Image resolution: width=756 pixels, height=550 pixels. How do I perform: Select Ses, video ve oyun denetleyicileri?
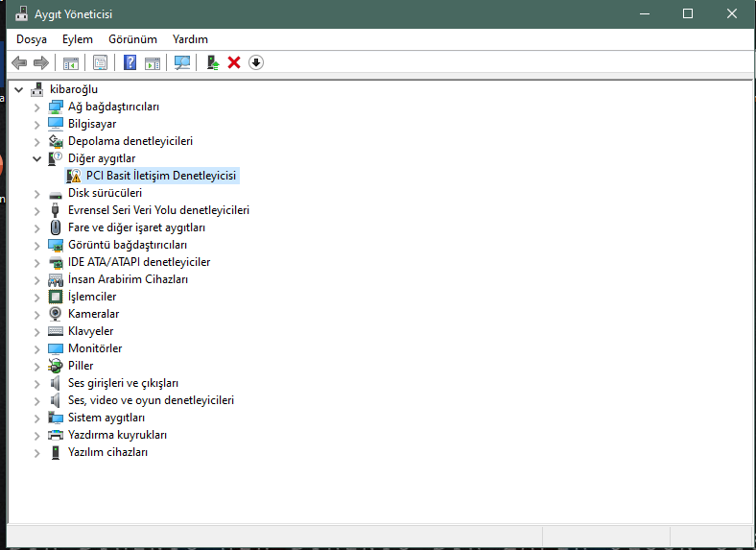(x=151, y=400)
